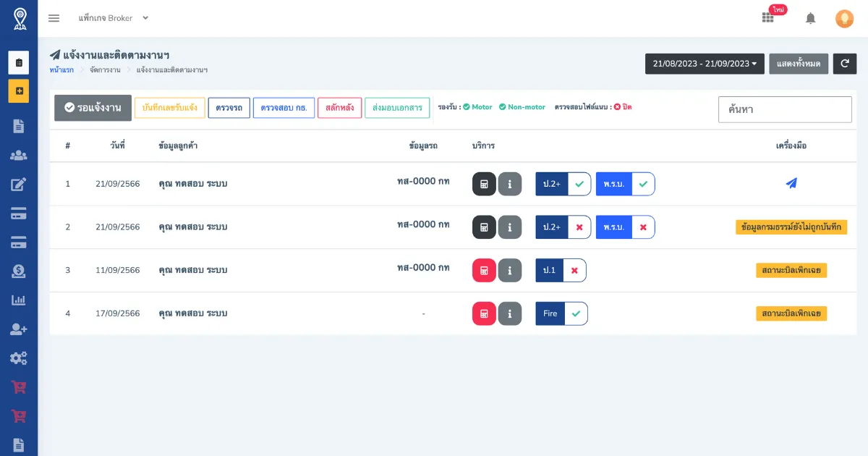Click the ค้นหา search field

(x=785, y=109)
